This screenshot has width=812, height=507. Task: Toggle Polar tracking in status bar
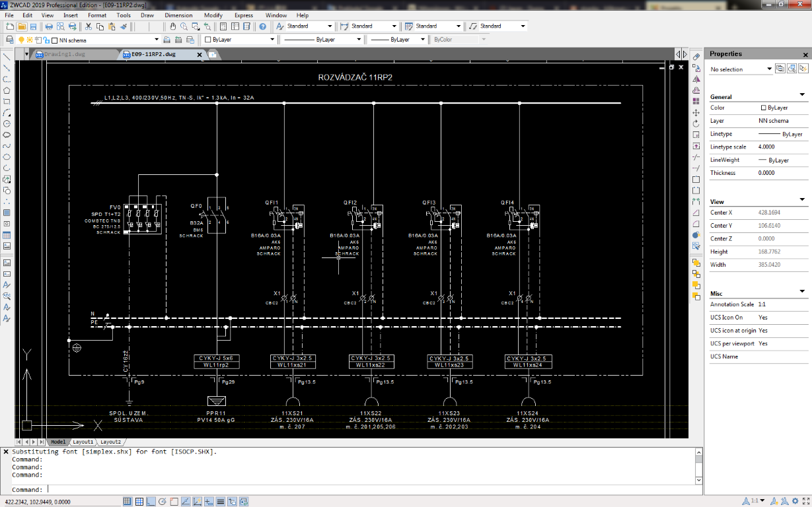[163, 502]
